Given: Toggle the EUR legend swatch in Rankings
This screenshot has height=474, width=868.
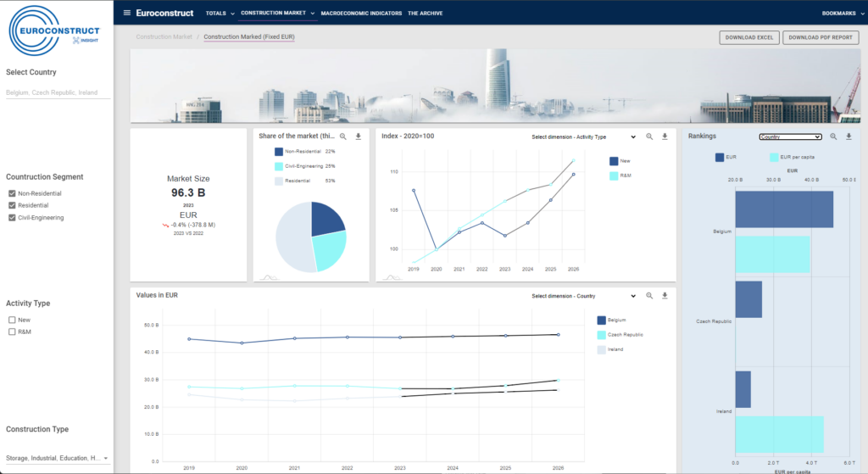Looking at the screenshot, I should click(x=719, y=157).
